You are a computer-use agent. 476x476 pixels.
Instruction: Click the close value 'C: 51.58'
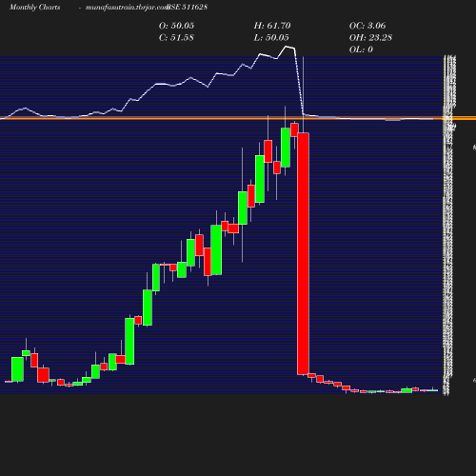(176, 38)
